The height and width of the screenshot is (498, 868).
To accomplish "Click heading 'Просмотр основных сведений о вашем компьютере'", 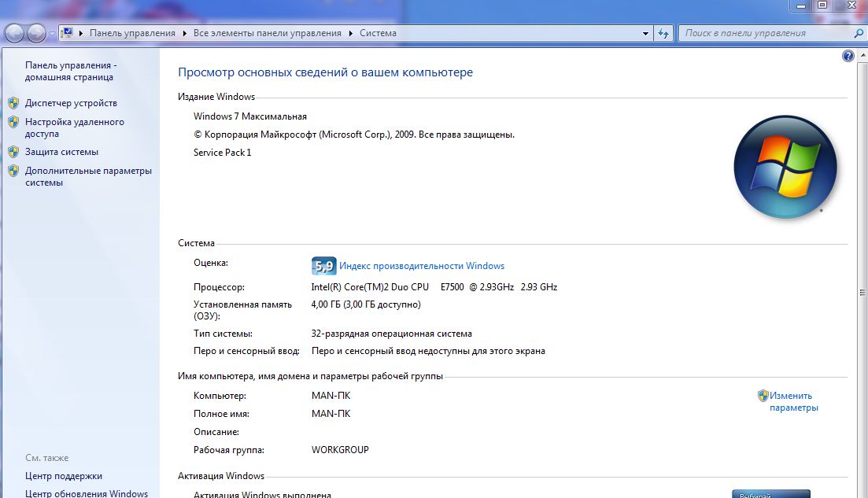I will (x=326, y=72).
